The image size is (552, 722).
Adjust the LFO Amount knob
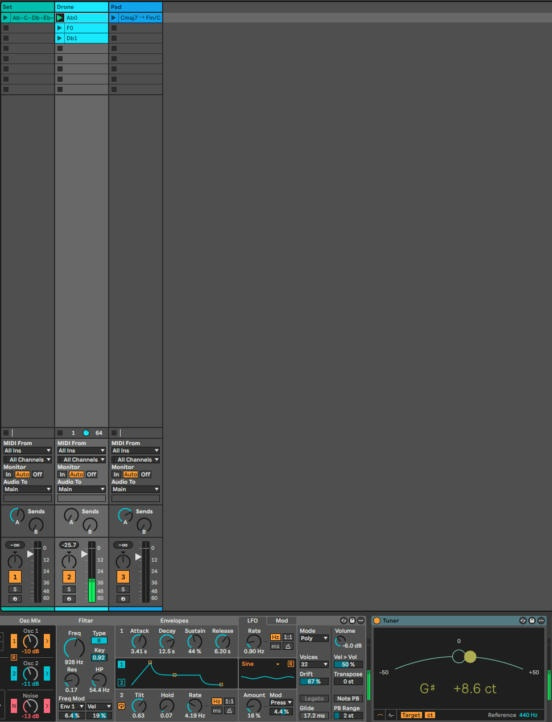pyautogui.click(x=254, y=705)
